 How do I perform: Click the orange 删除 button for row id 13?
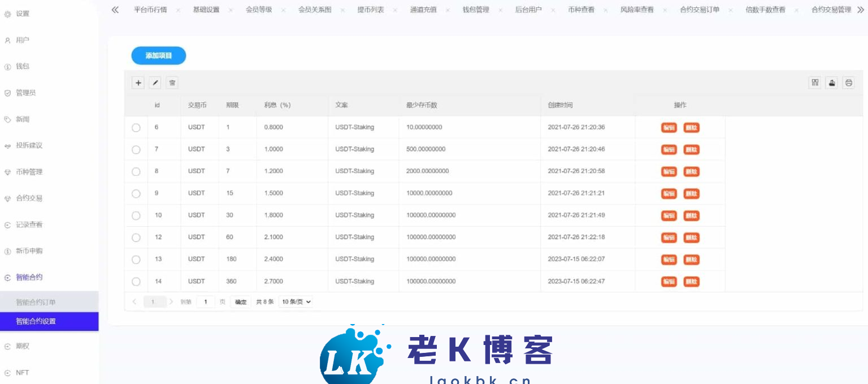(691, 260)
